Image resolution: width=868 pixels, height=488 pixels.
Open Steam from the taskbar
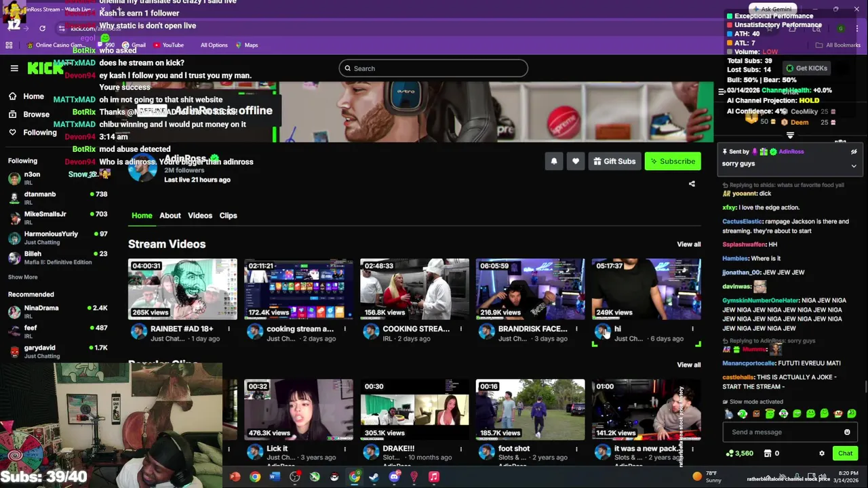tap(374, 476)
